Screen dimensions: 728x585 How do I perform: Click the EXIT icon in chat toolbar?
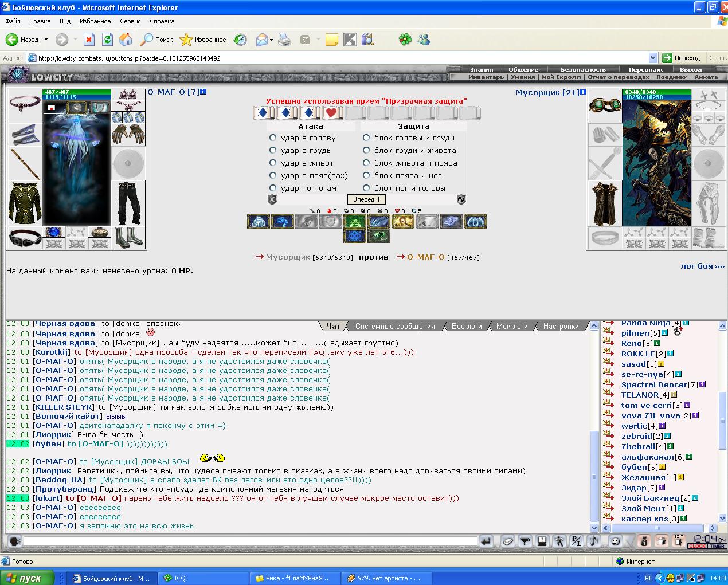(679, 541)
